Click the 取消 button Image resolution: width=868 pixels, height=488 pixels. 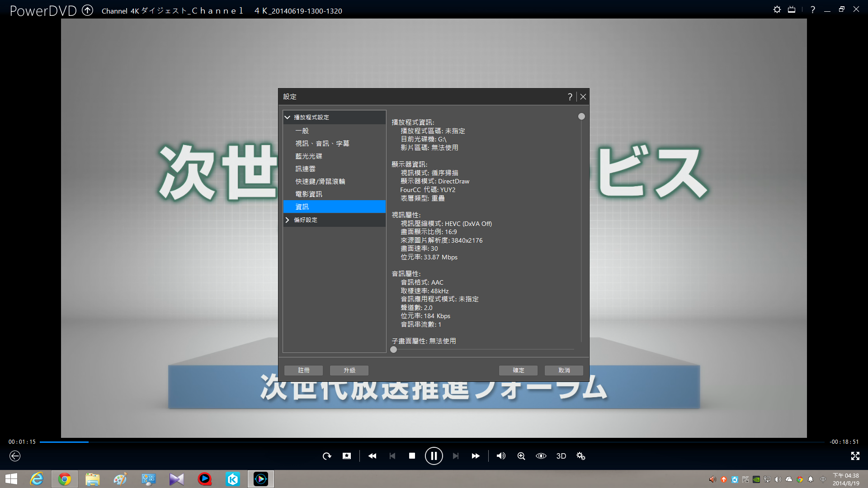click(564, 370)
